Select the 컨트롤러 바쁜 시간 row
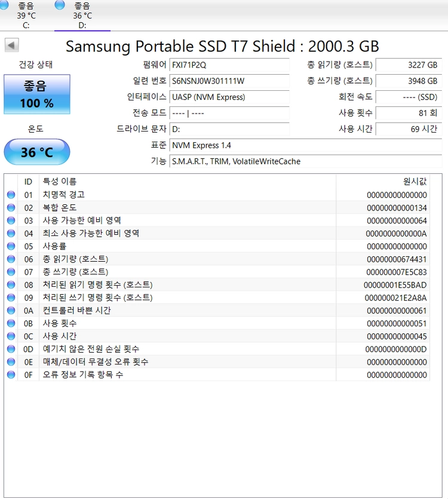The height and width of the screenshot is (499, 448). [217, 310]
